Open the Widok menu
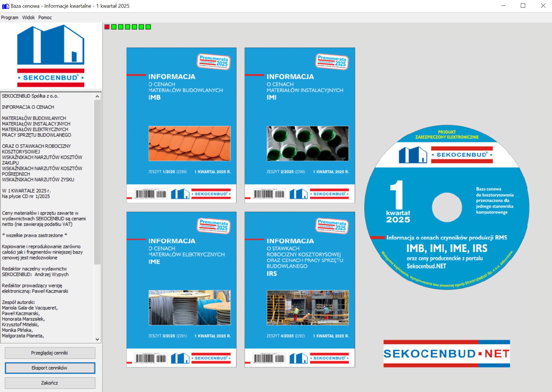Screen dimensions: 552x392 (28, 17)
